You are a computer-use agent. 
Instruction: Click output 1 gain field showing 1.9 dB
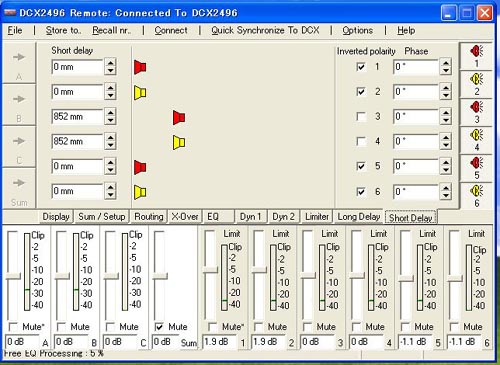[219, 342]
